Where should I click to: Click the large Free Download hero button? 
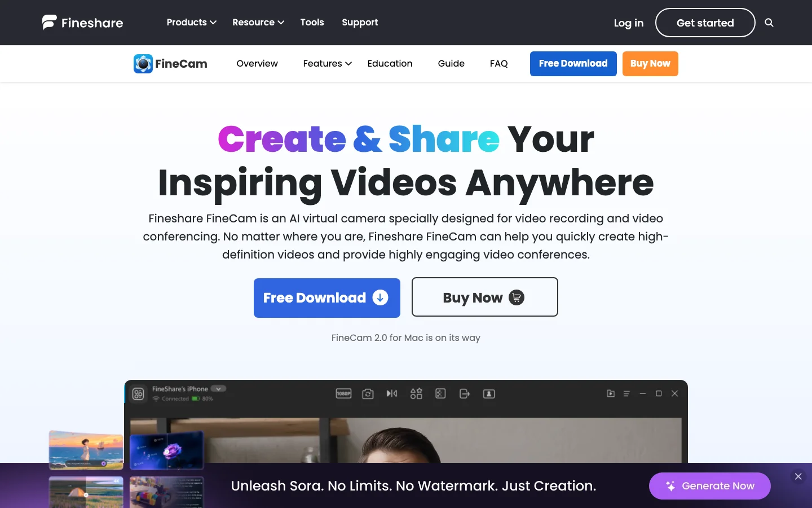click(x=327, y=298)
